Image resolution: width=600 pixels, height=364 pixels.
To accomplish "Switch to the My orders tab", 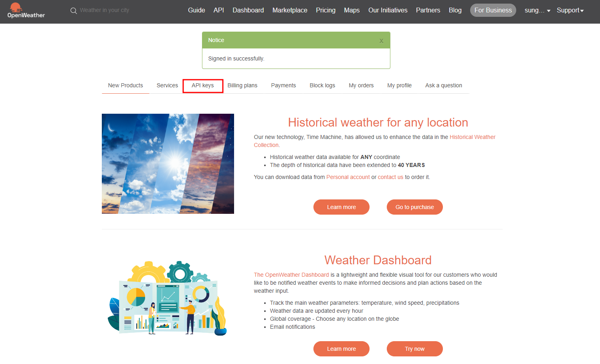I will (x=361, y=85).
